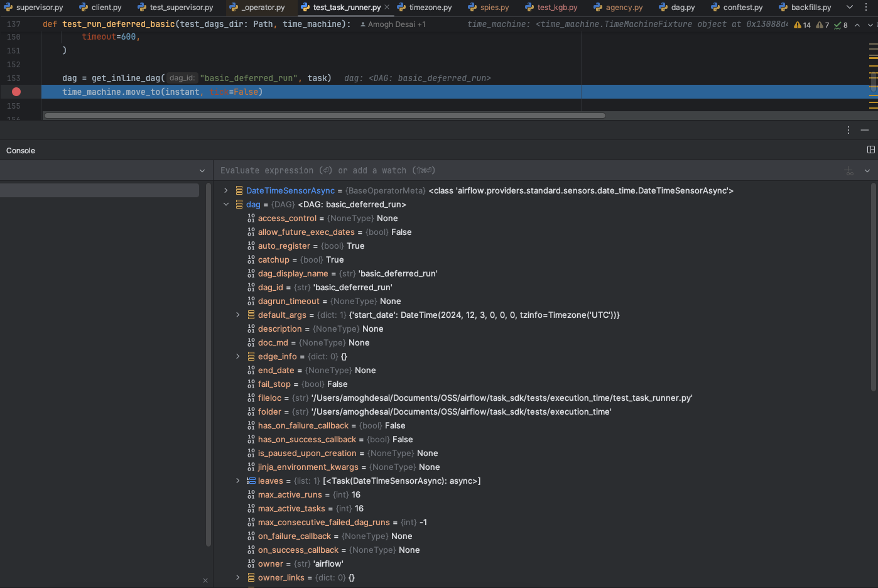Click line 153 get_inline_dag code
Viewport: 878px width, 588px height.
[197, 78]
